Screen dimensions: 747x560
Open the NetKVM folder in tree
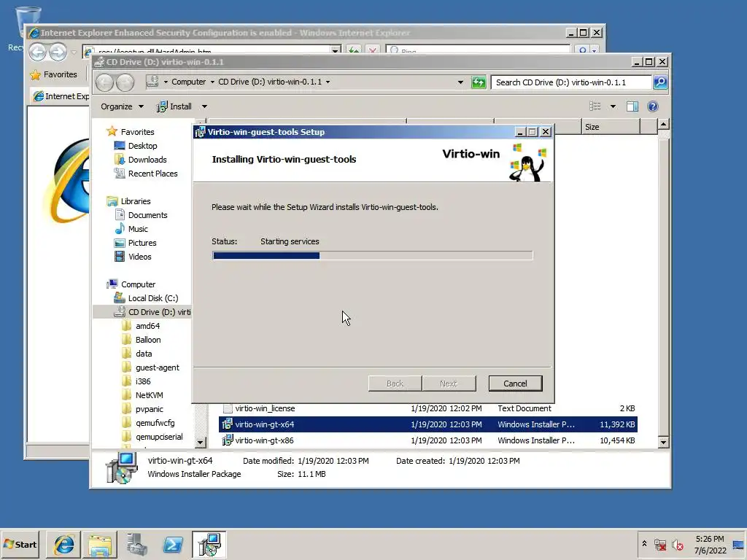point(149,394)
